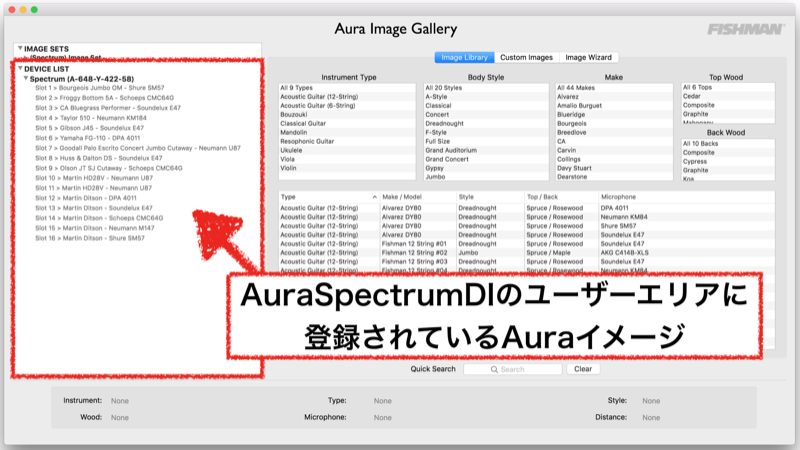This screenshot has width=800, height=450.
Task: Choose Collings make
Action: (x=614, y=159)
